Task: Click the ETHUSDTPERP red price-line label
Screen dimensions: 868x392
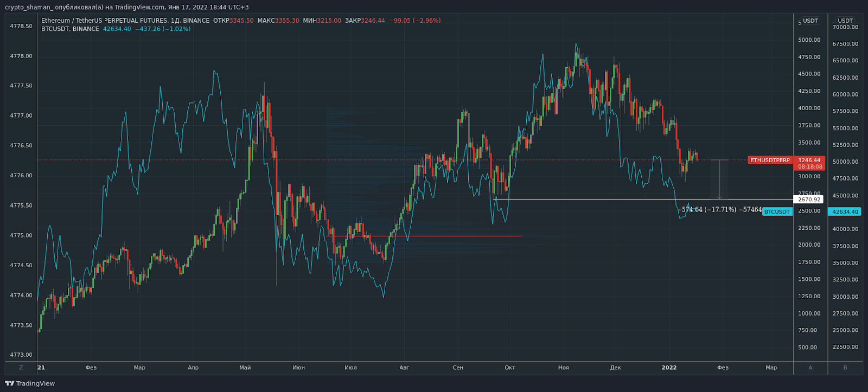Action: (770, 160)
